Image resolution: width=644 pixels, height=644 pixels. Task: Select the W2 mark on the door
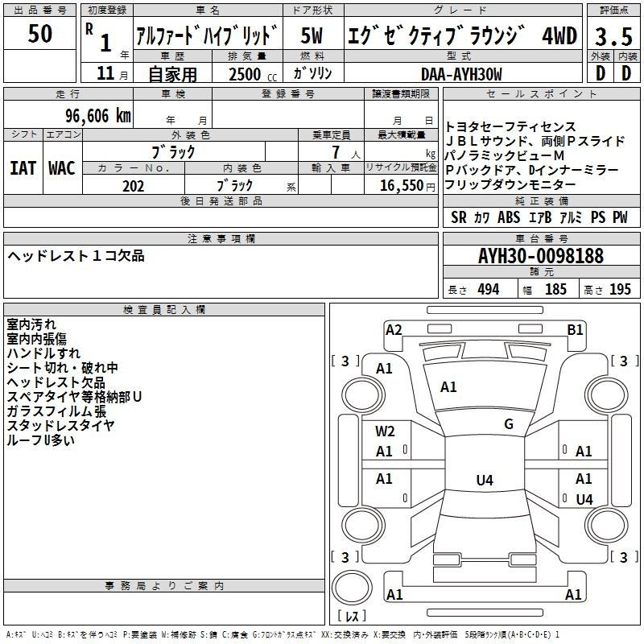(x=385, y=431)
